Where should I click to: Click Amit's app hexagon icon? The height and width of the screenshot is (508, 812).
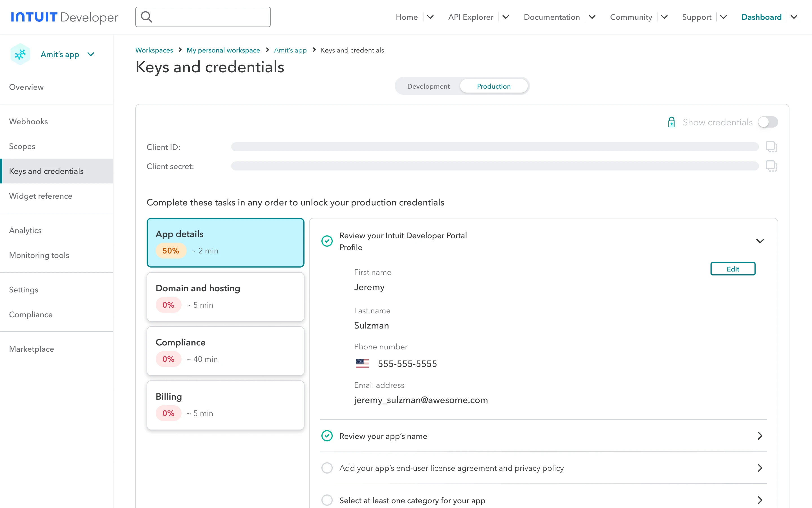point(20,54)
